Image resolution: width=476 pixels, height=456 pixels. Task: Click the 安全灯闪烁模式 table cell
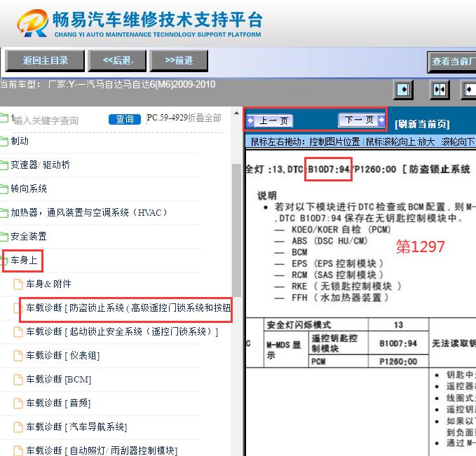click(315, 325)
